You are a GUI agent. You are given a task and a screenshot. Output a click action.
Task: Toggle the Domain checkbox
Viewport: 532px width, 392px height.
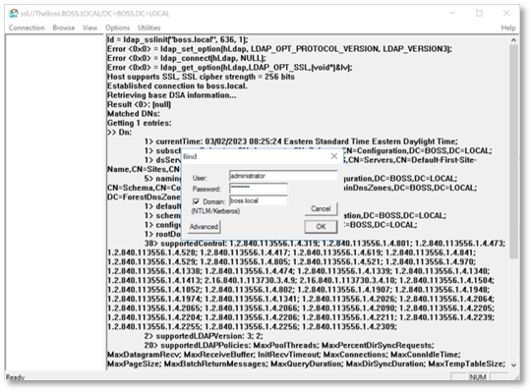coord(196,201)
